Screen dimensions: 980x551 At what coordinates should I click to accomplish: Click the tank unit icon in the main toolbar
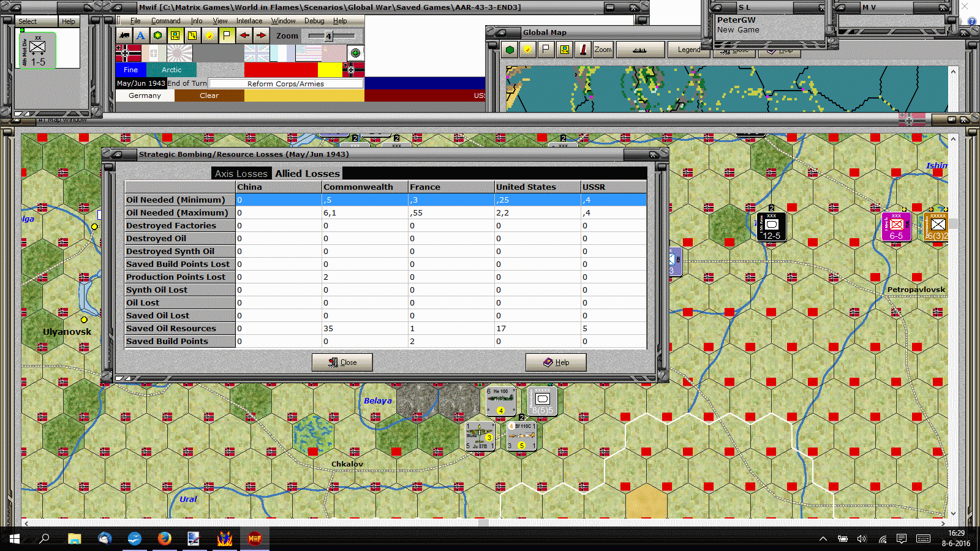coord(124,36)
